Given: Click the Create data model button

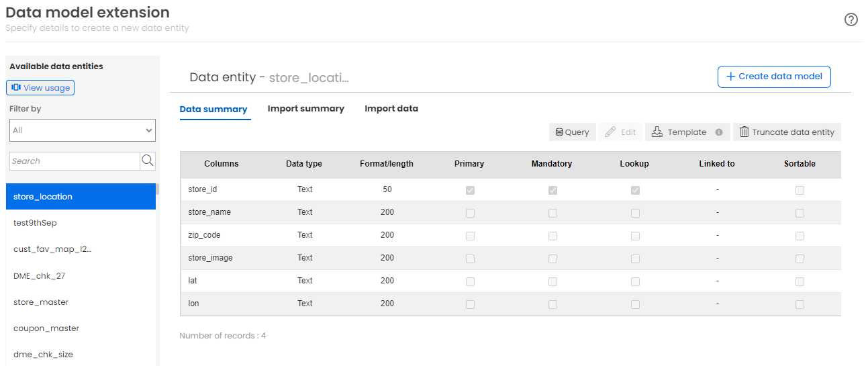Looking at the screenshot, I should click(774, 77).
